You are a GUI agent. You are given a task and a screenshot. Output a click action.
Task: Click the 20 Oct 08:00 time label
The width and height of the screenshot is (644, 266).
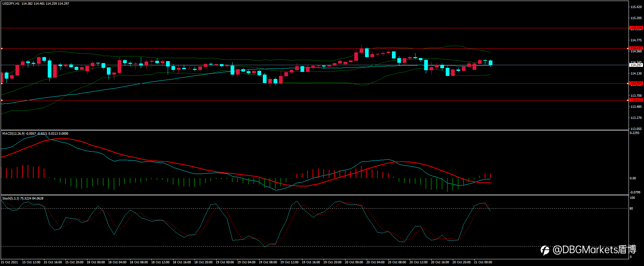[x=397, y=262]
